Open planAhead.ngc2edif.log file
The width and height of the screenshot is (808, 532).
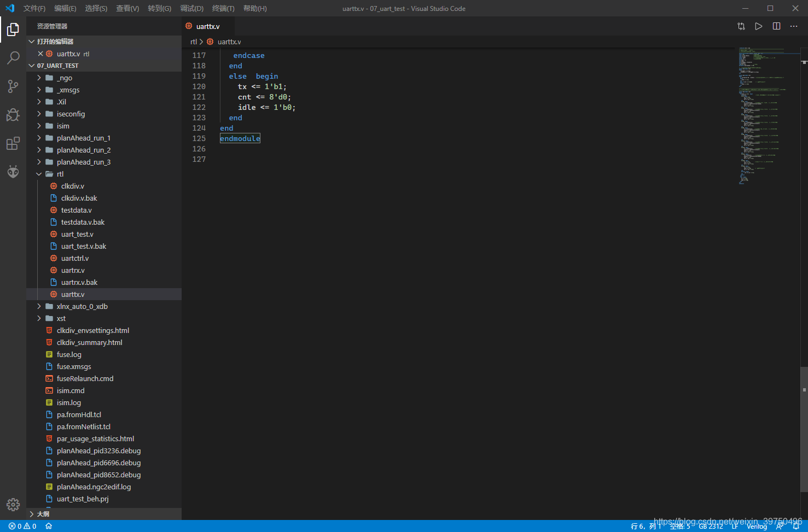click(104, 487)
